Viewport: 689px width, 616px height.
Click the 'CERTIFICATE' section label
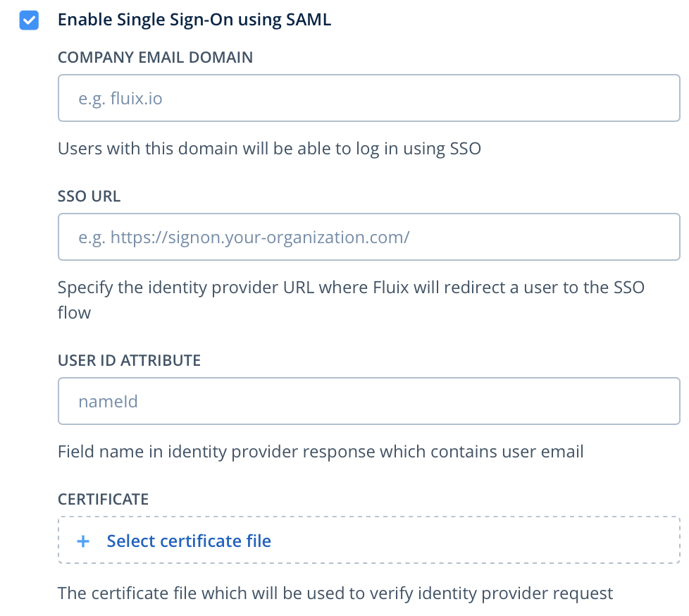click(x=103, y=500)
